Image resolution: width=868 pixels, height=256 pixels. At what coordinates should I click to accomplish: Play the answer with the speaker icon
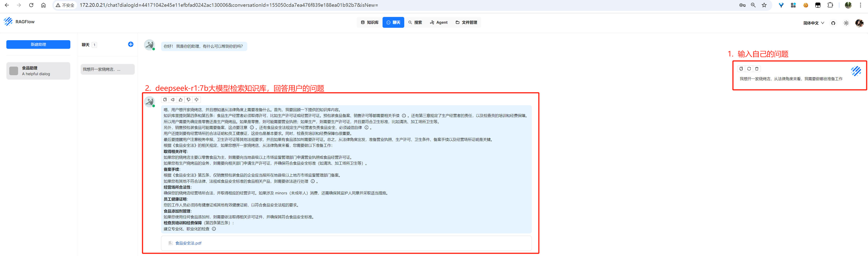coord(173,100)
